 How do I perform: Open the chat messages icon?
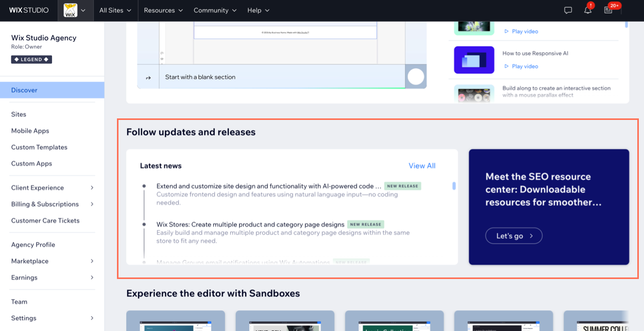point(568,10)
